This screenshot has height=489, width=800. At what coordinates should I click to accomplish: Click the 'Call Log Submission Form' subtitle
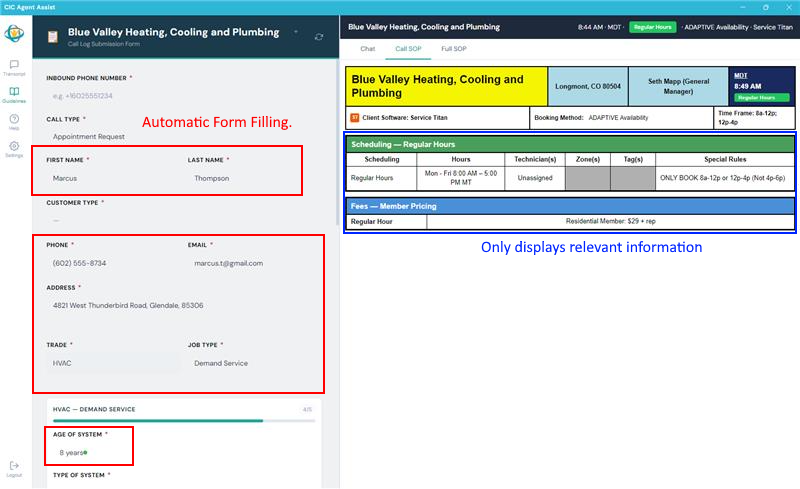click(x=104, y=44)
